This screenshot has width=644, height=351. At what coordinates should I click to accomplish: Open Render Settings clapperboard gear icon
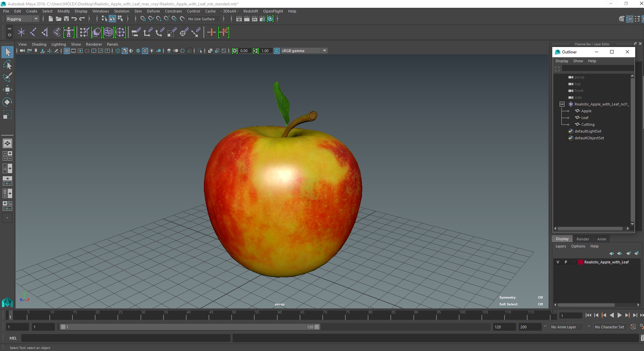pyautogui.click(x=262, y=19)
